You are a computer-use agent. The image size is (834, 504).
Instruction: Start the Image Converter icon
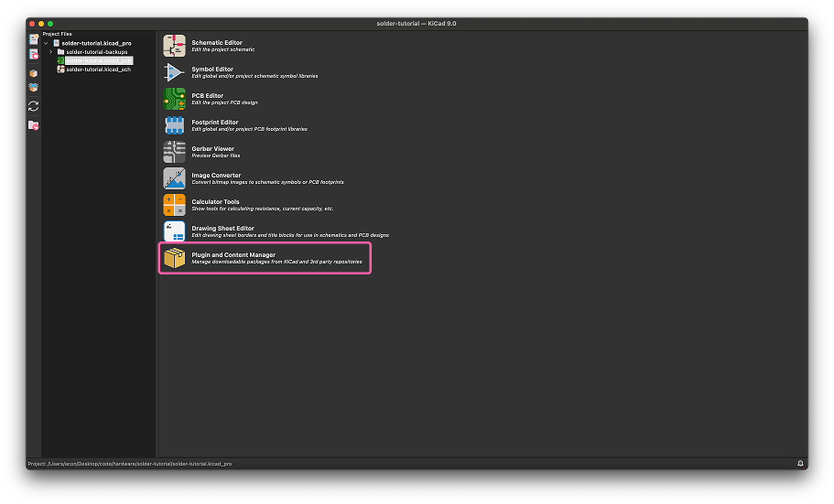[x=174, y=178]
